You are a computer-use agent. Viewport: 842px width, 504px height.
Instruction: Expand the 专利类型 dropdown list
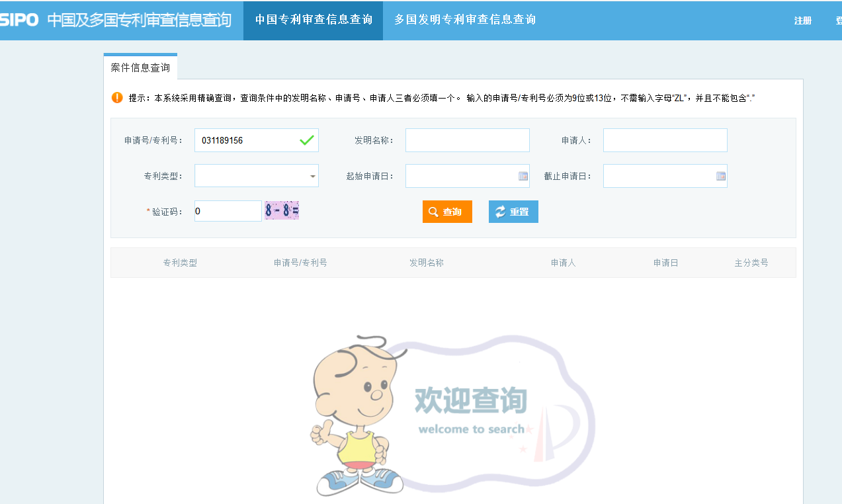point(312,177)
